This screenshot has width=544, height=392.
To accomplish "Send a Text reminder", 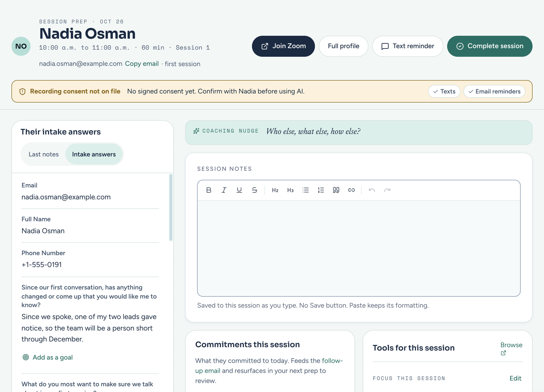I will (x=408, y=46).
